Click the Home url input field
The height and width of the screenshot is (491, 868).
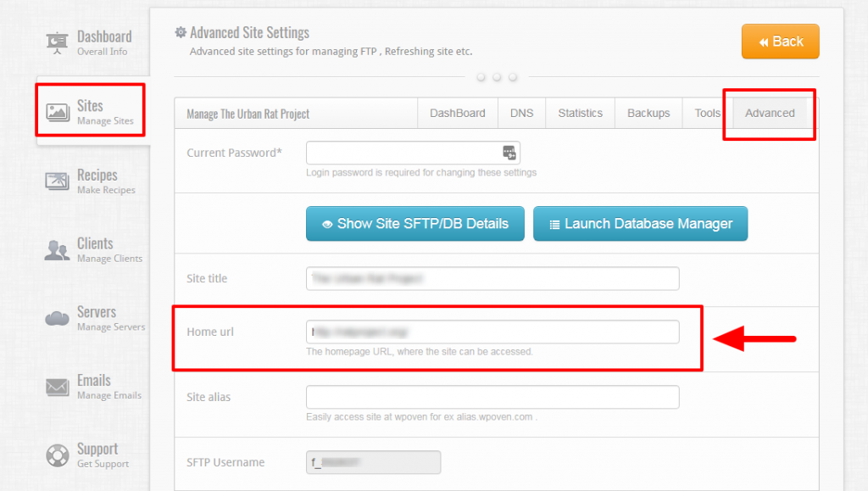(x=492, y=332)
